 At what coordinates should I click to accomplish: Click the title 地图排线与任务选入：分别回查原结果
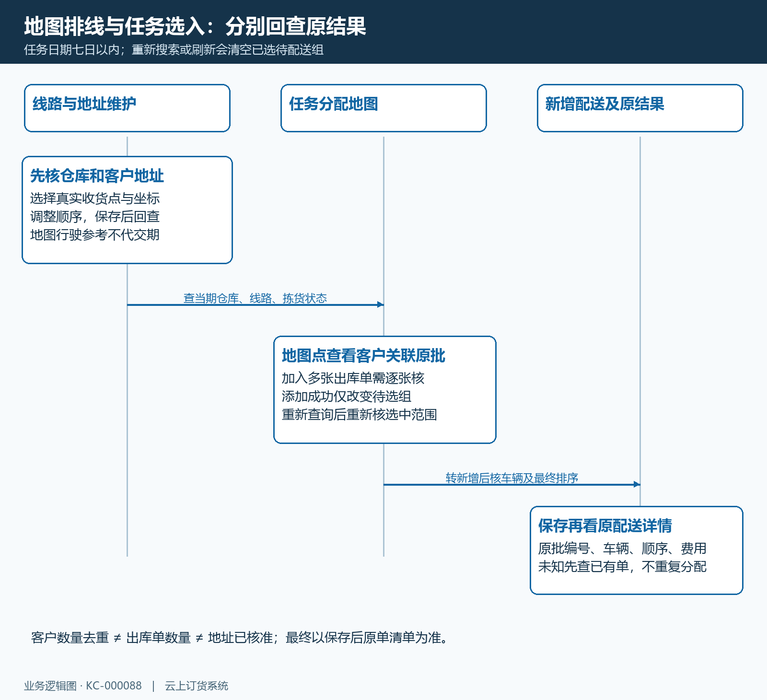click(195, 26)
